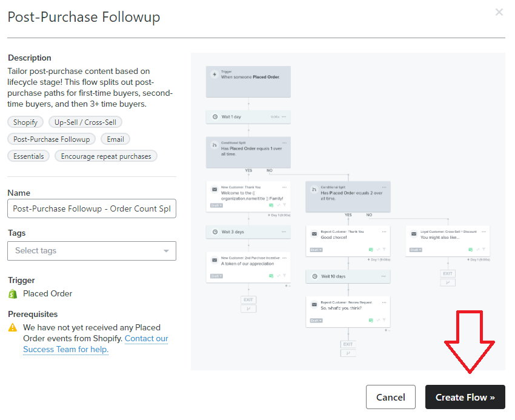Click the Shopify bag icon beside Placed Order
The height and width of the screenshot is (420, 515).
[13, 294]
